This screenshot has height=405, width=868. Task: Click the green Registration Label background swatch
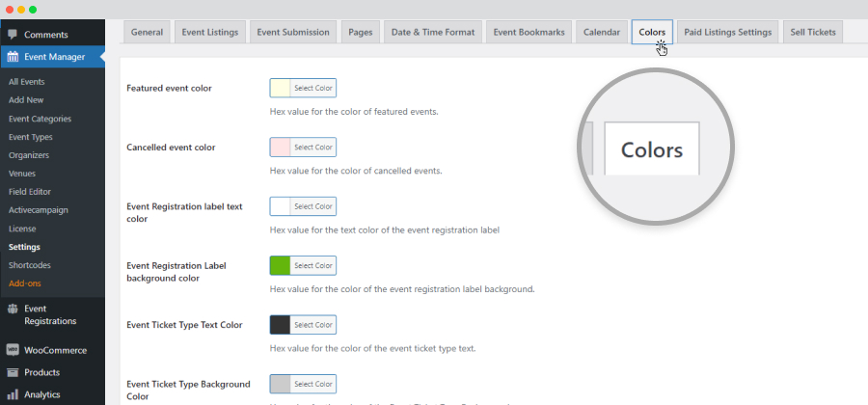click(x=280, y=265)
